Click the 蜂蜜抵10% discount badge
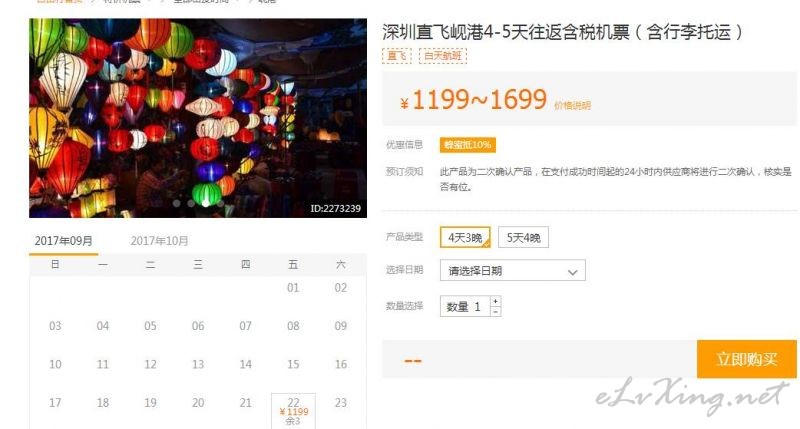Viewport: 800px width, 429px height. click(x=467, y=145)
